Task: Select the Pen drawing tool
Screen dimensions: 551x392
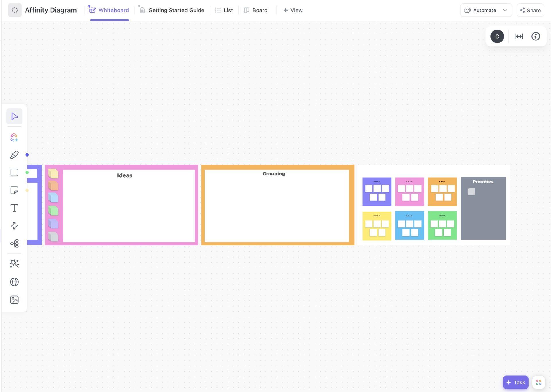Action: (x=14, y=155)
